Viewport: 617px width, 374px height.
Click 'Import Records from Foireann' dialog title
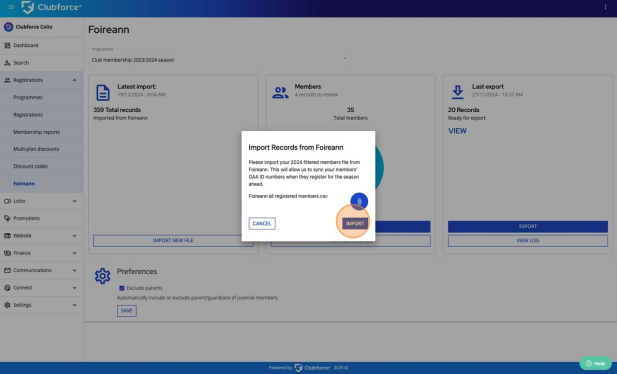(x=296, y=147)
